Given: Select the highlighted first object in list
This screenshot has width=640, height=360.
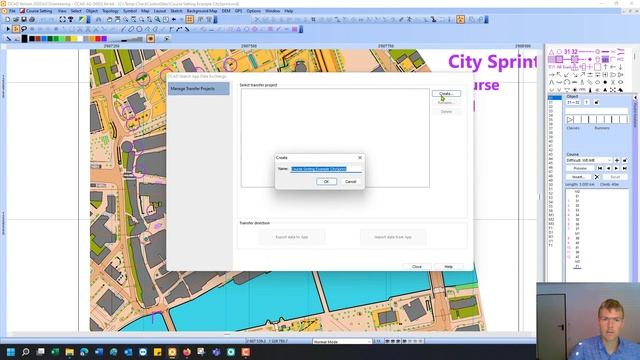Looking at the screenshot, I should pyautogui.click(x=554, y=98).
